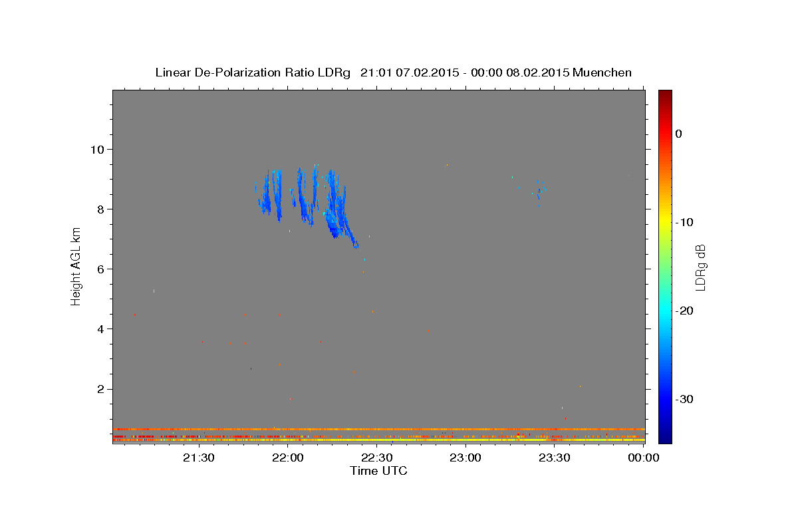The image size is (798, 532).
Task: Click the 'Time UTC' axis label
Action: [x=378, y=471]
